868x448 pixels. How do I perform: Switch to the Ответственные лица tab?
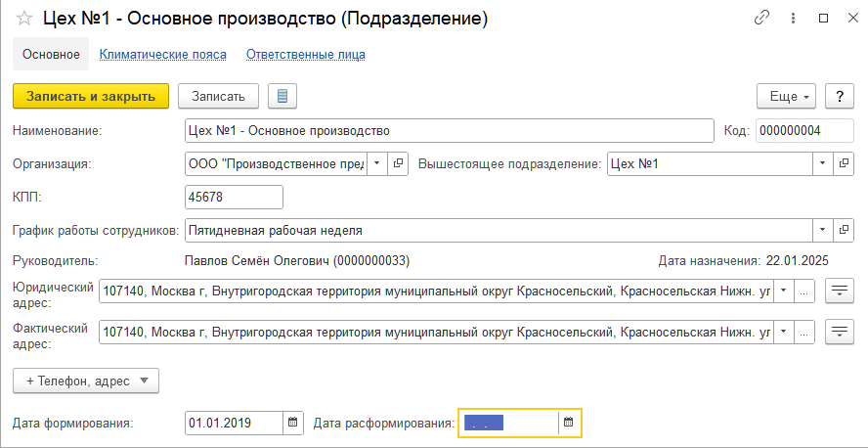[306, 55]
